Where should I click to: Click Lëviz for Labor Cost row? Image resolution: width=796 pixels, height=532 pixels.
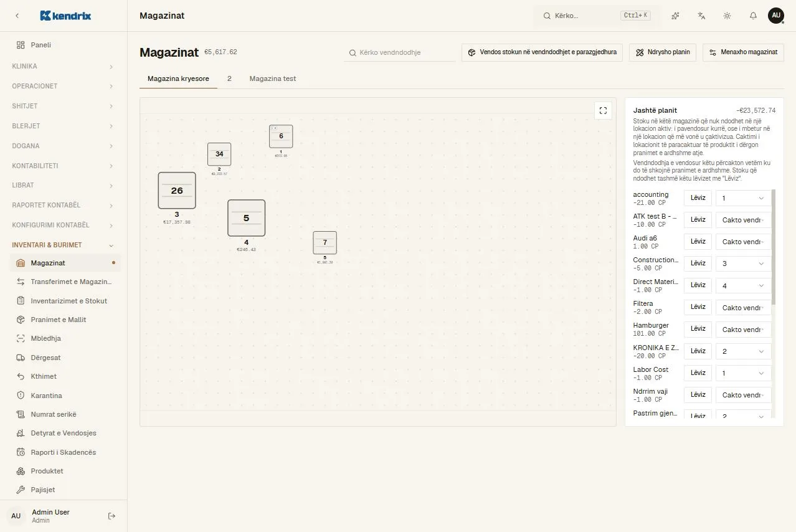[x=698, y=373]
